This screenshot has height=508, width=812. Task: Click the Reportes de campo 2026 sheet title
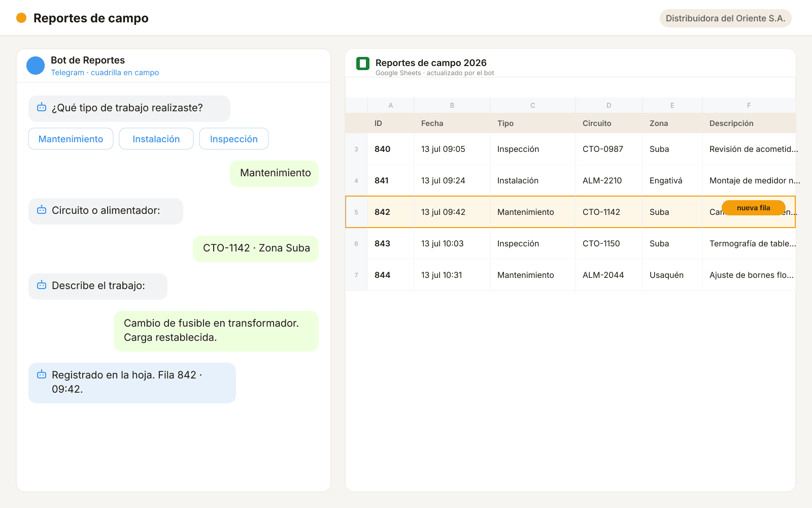coord(431,63)
